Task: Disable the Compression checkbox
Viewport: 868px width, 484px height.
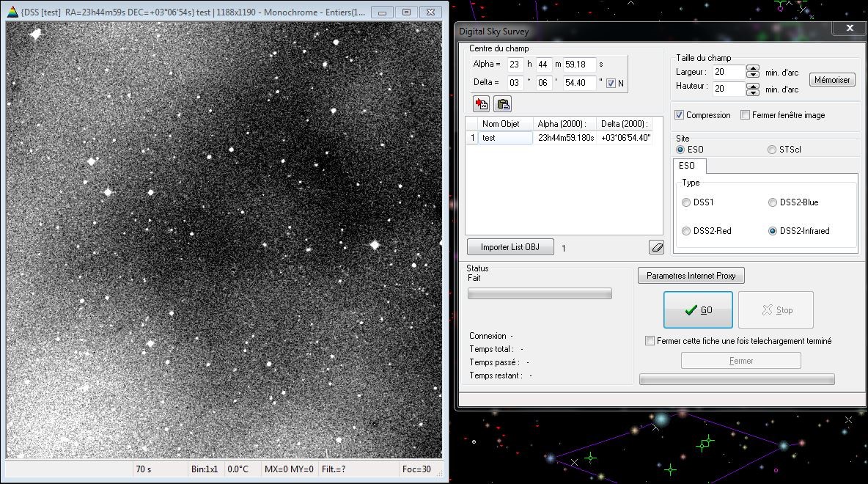Action: click(x=679, y=115)
